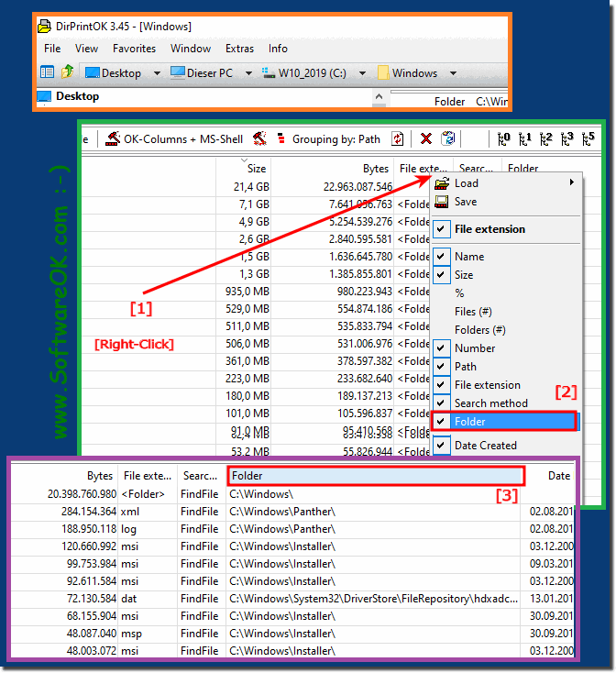616x673 pixels.
Task: Go up one folder level icon
Action: [x=67, y=72]
